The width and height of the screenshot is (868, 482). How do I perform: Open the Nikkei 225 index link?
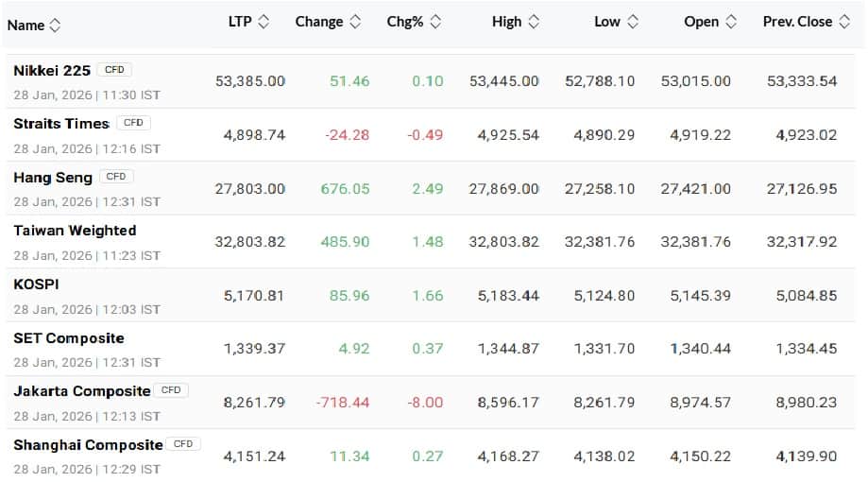pos(52,71)
